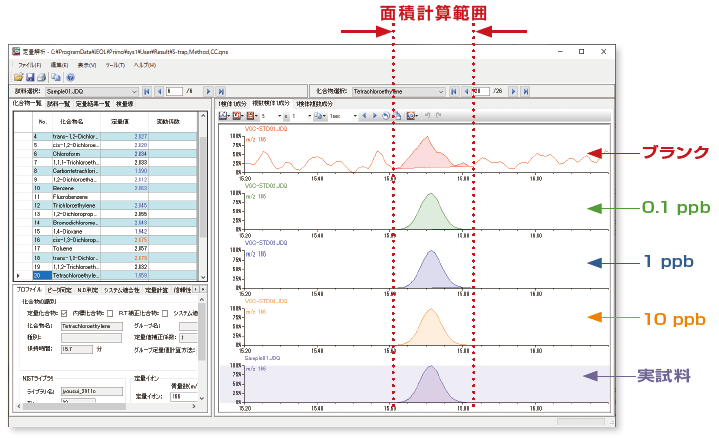
Task: Toggle the 定量化合物 checkbox
Action: point(65,313)
